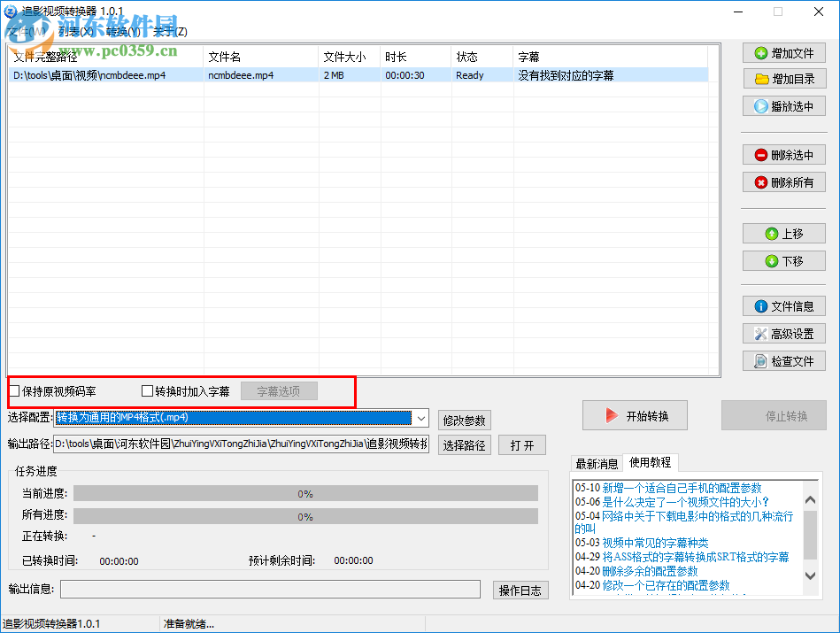Switch to the 最新消息 tab
The height and width of the screenshot is (633, 840).
pyautogui.click(x=597, y=464)
